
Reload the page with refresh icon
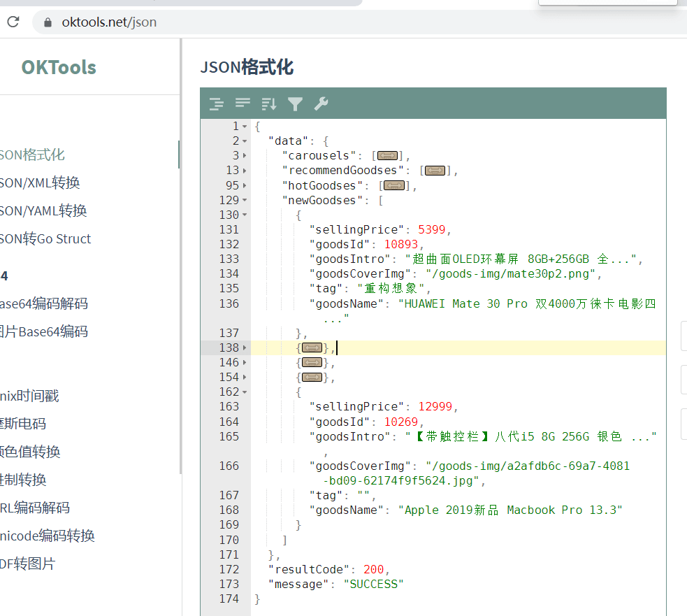click(13, 22)
